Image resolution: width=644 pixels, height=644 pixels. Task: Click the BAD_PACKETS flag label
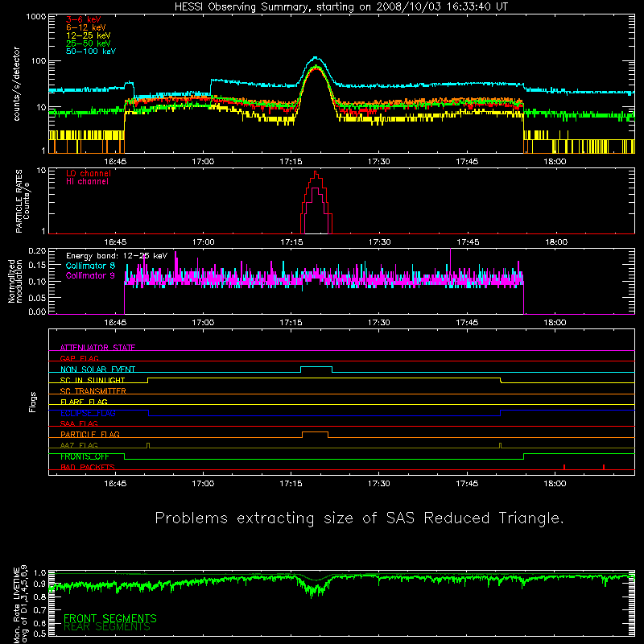coord(88,467)
